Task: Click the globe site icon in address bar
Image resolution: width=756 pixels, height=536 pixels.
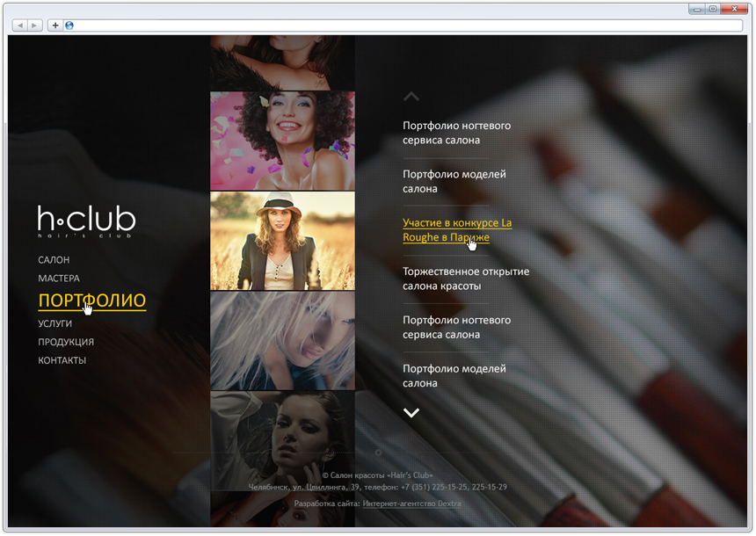Action: coord(69,25)
